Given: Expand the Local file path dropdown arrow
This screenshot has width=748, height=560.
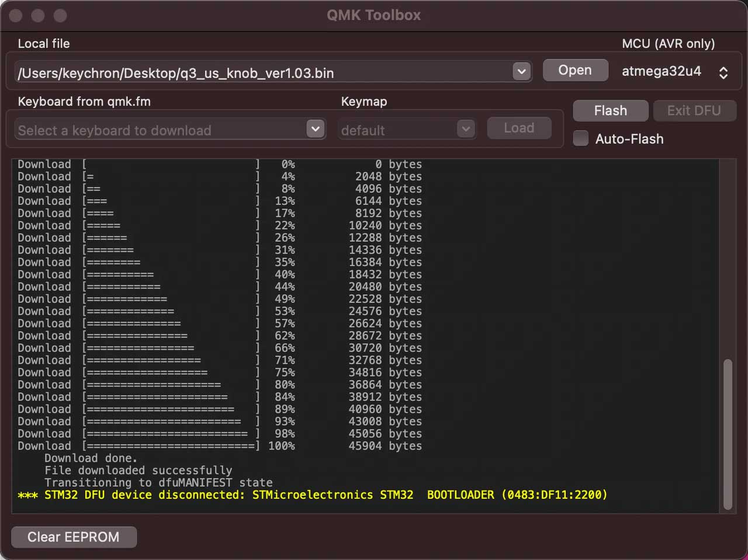Looking at the screenshot, I should pos(521,71).
